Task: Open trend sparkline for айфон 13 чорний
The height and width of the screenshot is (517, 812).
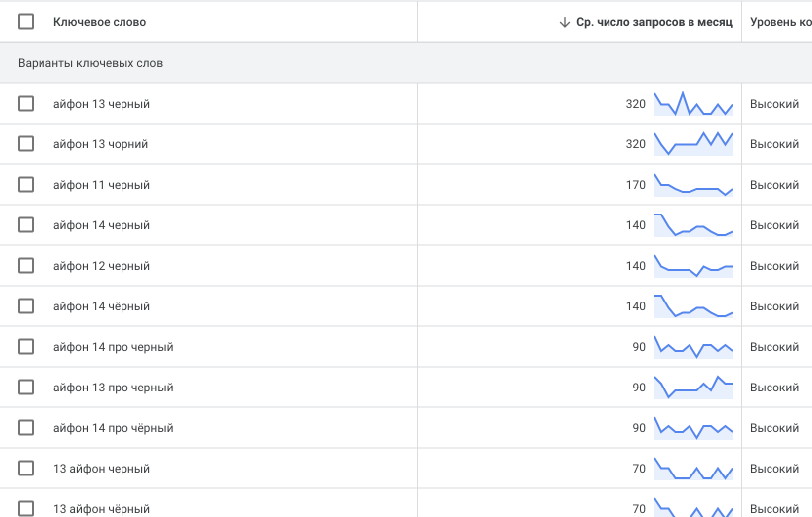Action: point(693,144)
